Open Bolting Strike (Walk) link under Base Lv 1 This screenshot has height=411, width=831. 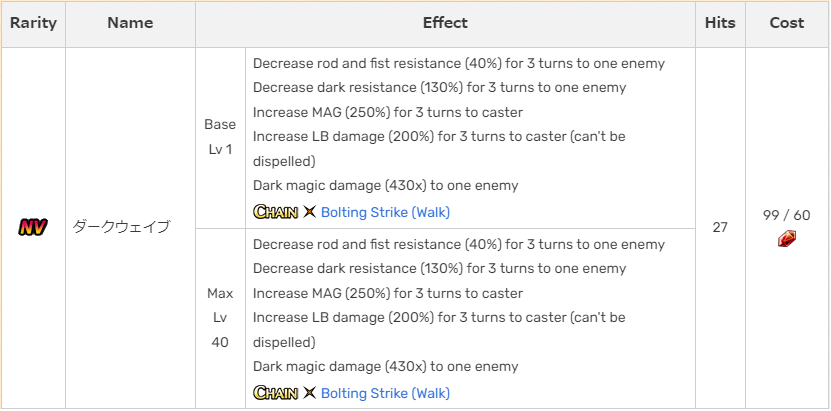385,212
